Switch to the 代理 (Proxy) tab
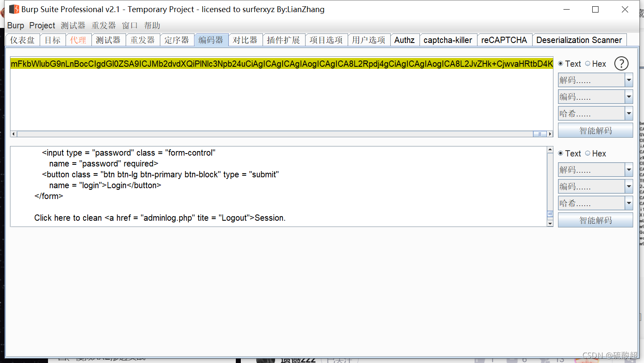Image resolution: width=644 pixels, height=363 pixels. click(x=78, y=40)
